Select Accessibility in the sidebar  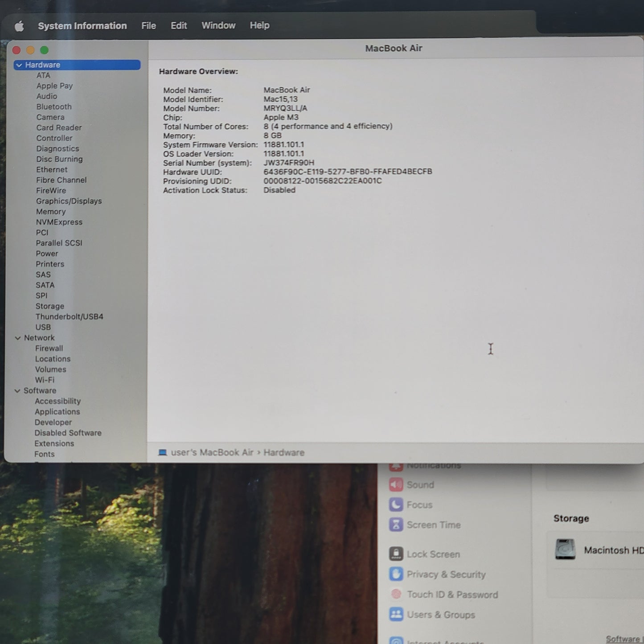tap(57, 401)
